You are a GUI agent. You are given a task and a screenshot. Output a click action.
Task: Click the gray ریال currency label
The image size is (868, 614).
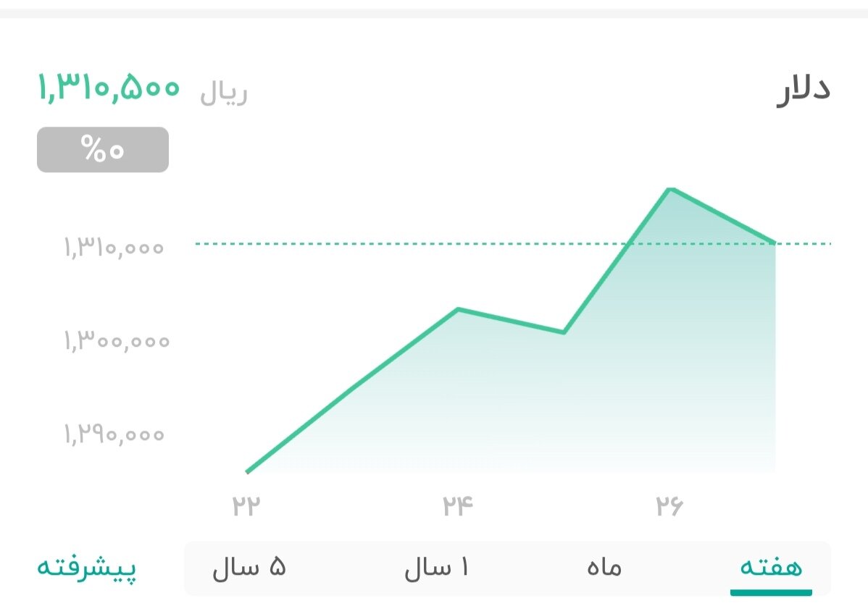click(x=225, y=92)
